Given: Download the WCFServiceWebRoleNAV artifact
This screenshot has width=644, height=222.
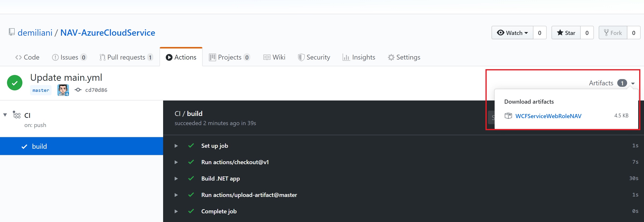Looking at the screenshot, I should (x=548, y=116).
